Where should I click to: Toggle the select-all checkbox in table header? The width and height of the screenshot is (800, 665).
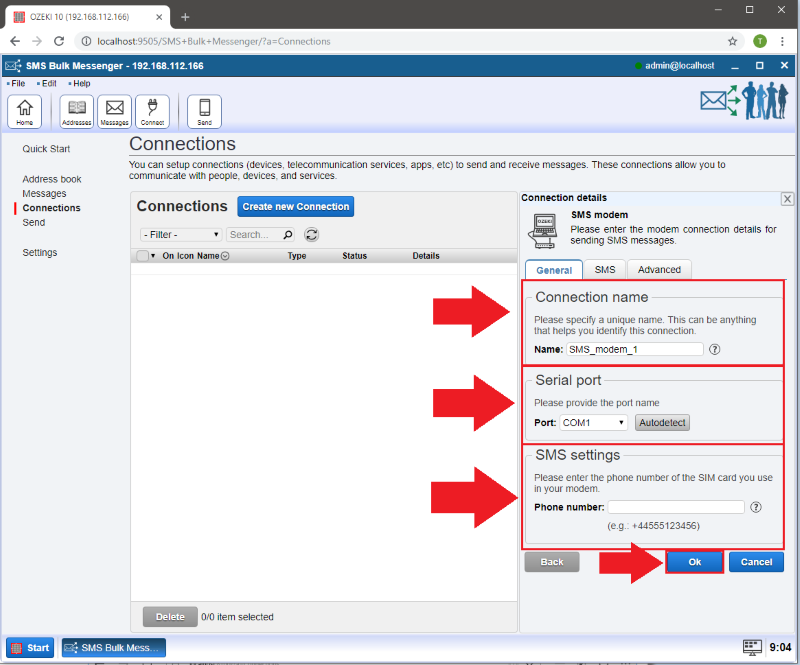point(142,256)
